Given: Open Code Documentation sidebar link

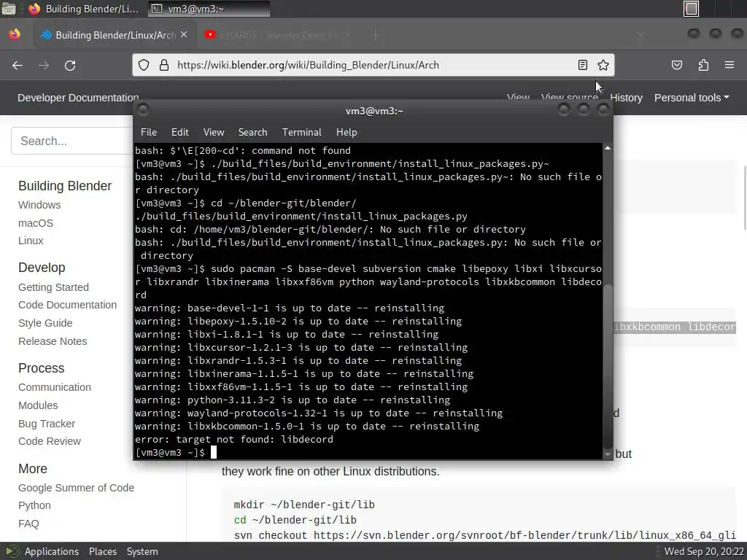Looking at the screenshot, I should tap(67, 305).
